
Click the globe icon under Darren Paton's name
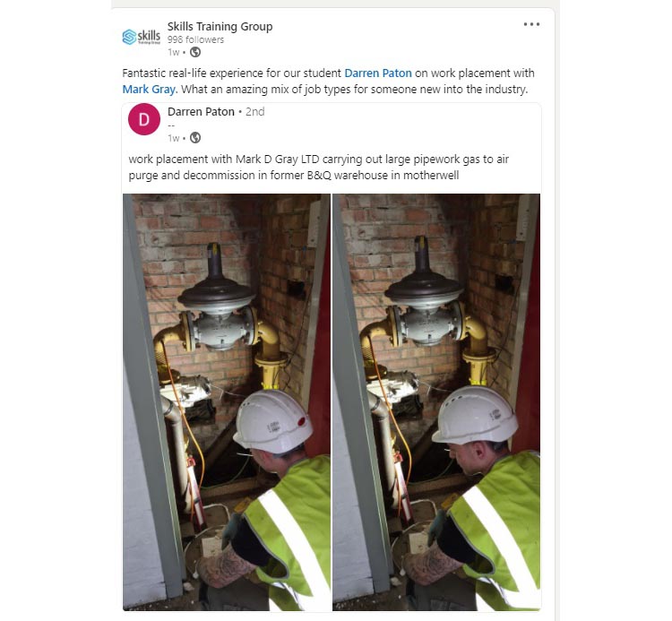point(195,138)
